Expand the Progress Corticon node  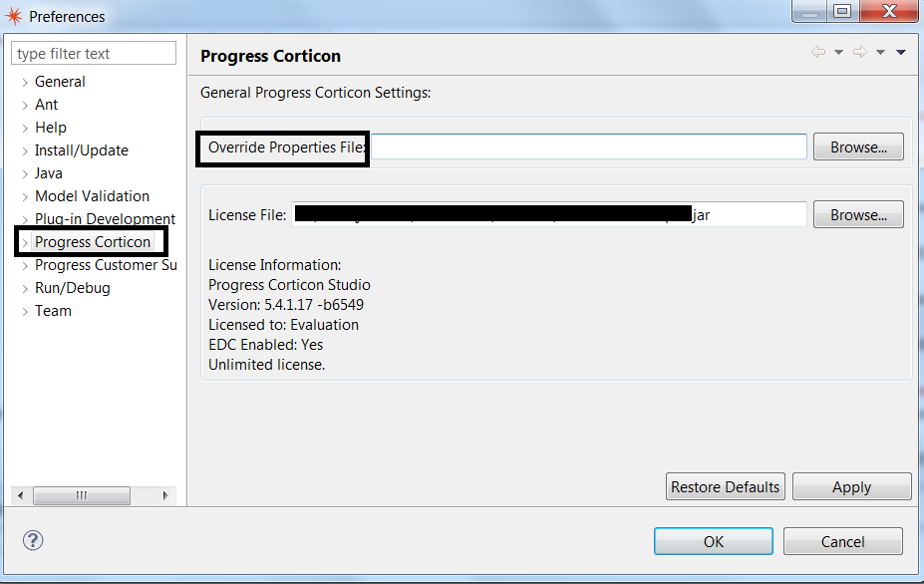click(x=25, y=243)
